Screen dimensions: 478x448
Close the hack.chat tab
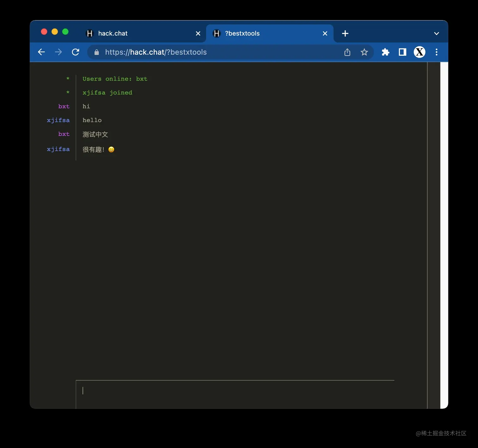198,33
